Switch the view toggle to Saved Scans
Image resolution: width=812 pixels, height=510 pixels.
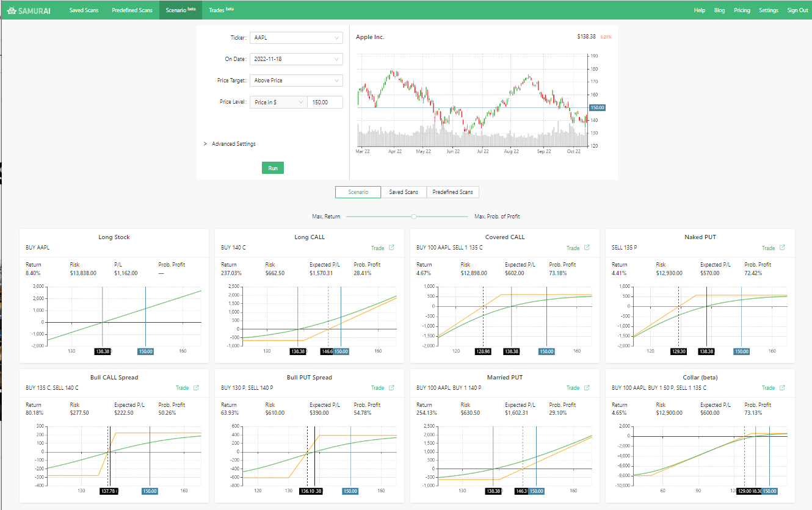404,192
